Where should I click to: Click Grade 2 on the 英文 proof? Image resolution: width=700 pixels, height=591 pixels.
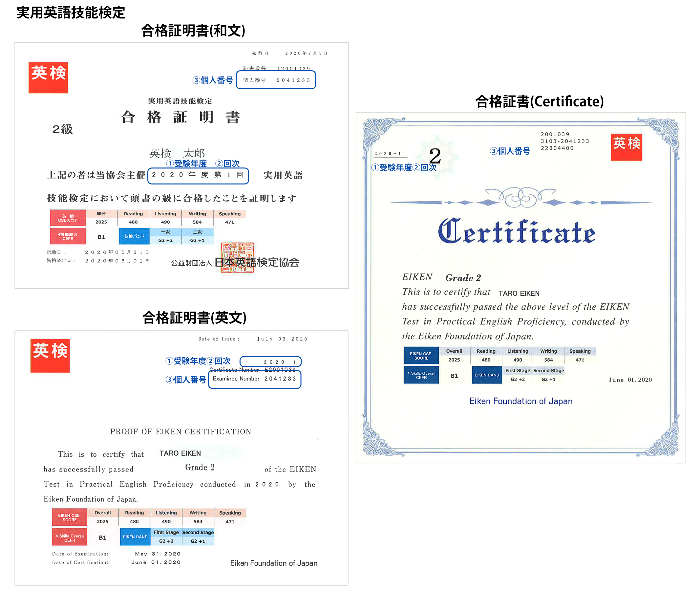[200, 467]
